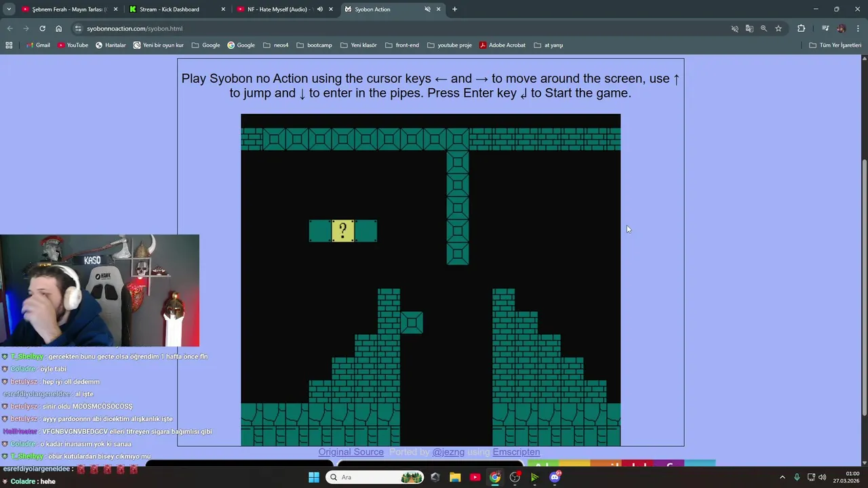Open the Yeni bir oyun kur bookmark
Viewport: 868px width, 488px height.
pos(159,45)
